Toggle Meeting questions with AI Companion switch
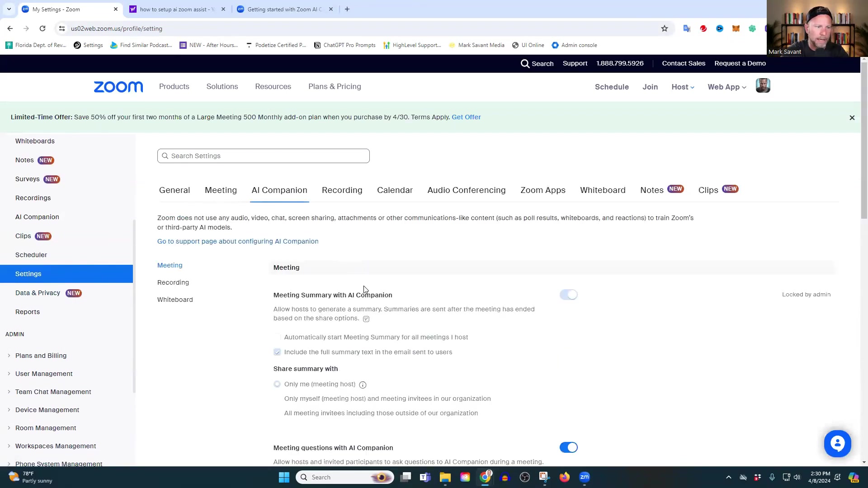This screenshot has width=868, height=488. pos(568,448)
